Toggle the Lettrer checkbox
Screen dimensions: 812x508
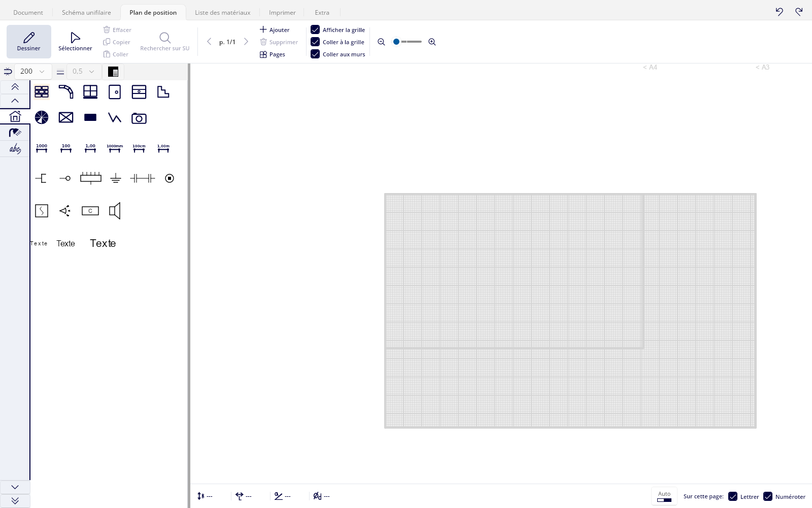(x=733, y=496)
